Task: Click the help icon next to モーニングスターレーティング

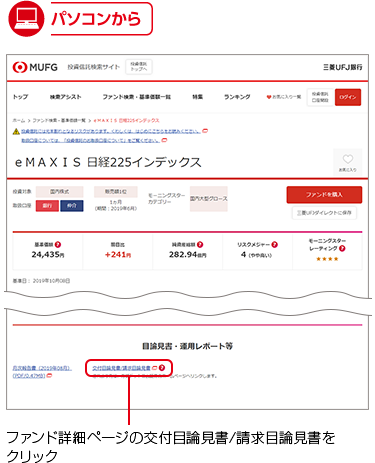Action: click(x=342, y=248)
